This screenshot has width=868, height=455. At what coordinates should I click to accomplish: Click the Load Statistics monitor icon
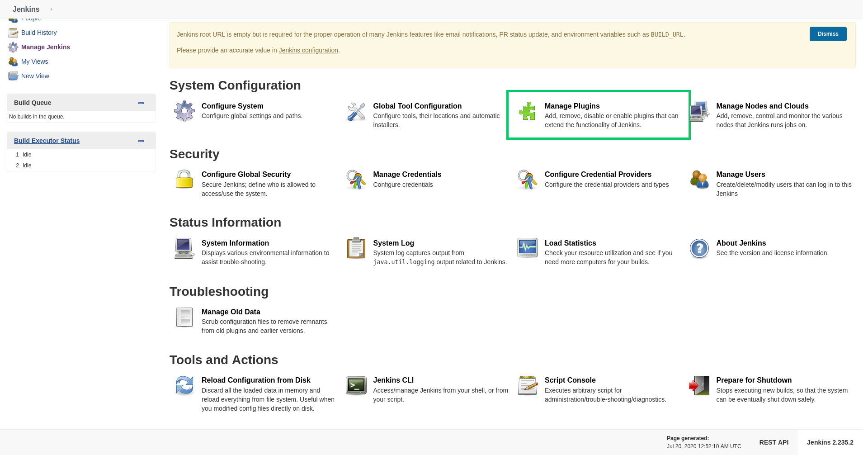pyautogui.click(x=528, y=248)
